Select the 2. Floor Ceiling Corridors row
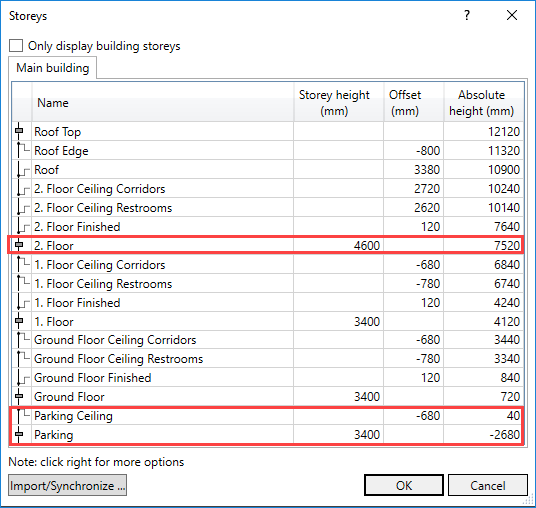The image size is (536, 508). [x=268, y=188]
